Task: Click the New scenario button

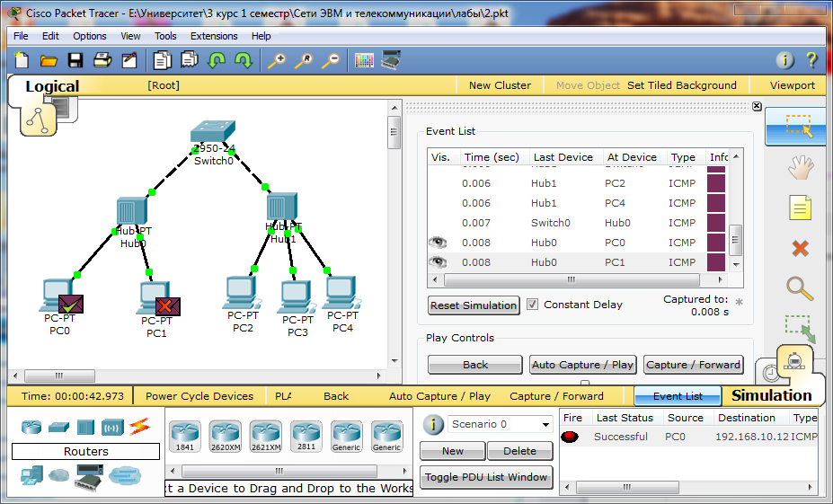Action: 453,451
